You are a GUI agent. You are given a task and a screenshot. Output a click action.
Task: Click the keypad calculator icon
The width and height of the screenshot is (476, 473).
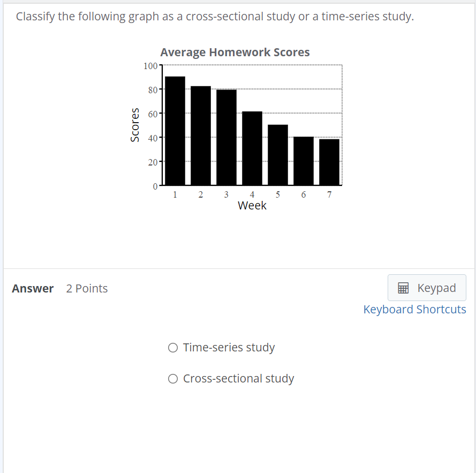[x=402, y=287]
